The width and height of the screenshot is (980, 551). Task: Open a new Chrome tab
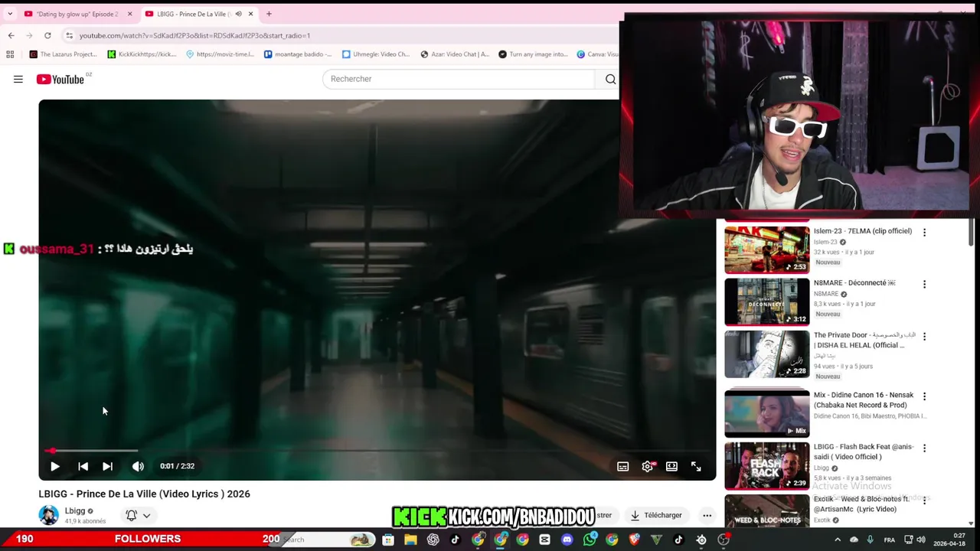(x=269, y=14)
